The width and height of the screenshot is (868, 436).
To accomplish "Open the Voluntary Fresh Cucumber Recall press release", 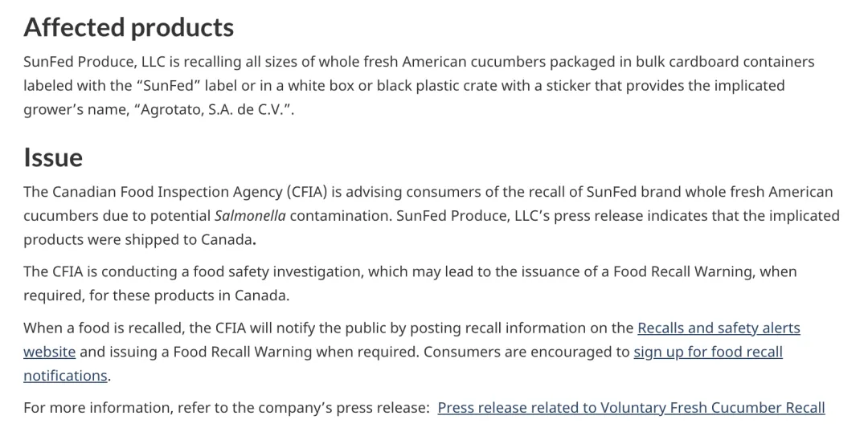I will [x=631, y=408].
